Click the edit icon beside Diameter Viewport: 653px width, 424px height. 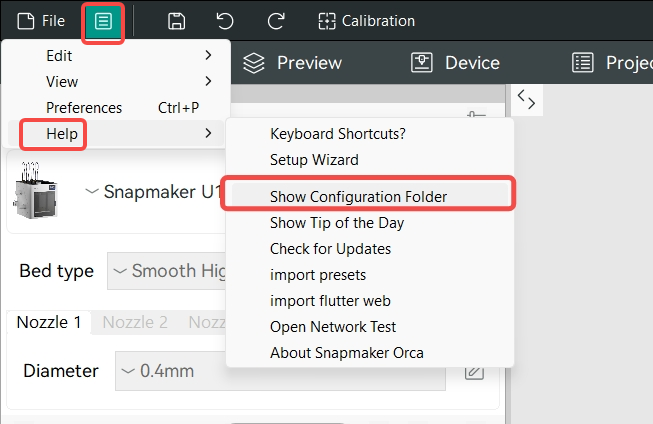click(475, 371)
